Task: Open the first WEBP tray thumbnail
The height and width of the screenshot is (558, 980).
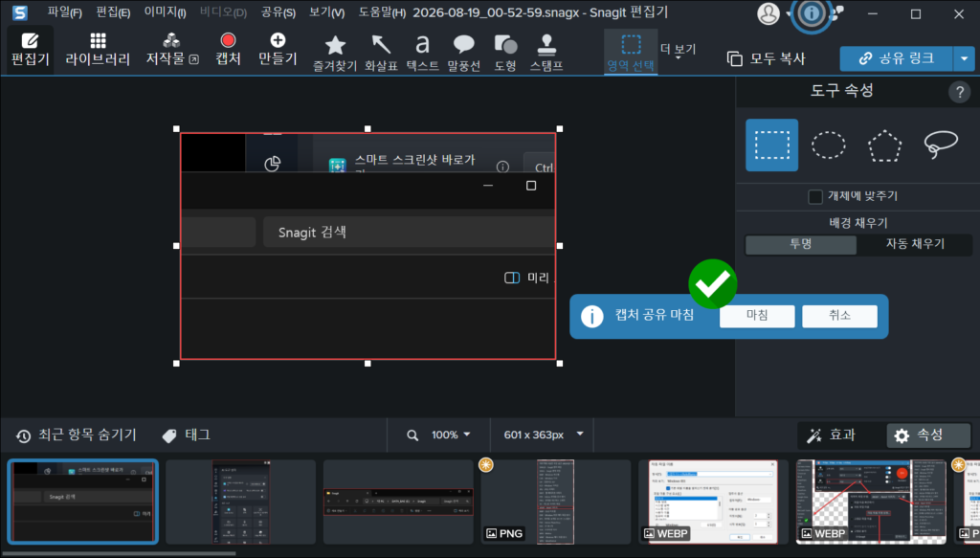Action: point(712,502)
